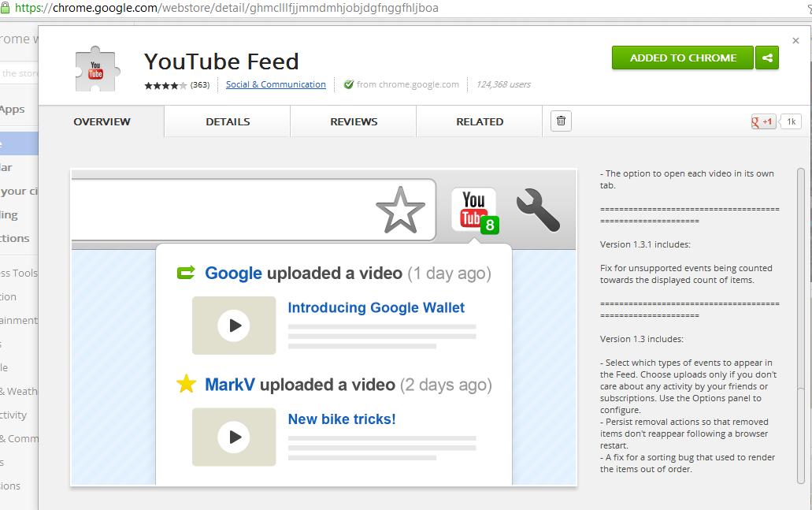Screen dimensions: 812x510
Task: Click the star rating icons
Action: [x=165, y=85]
